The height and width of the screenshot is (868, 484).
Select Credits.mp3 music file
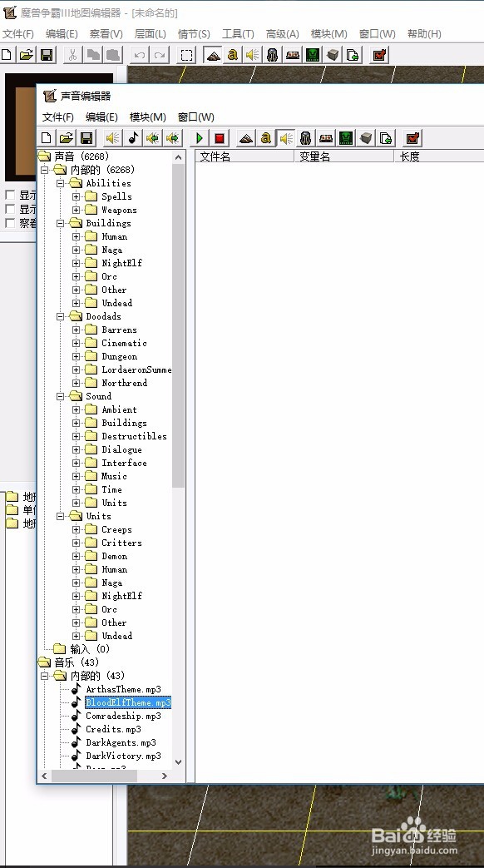(x=113, y=729)
